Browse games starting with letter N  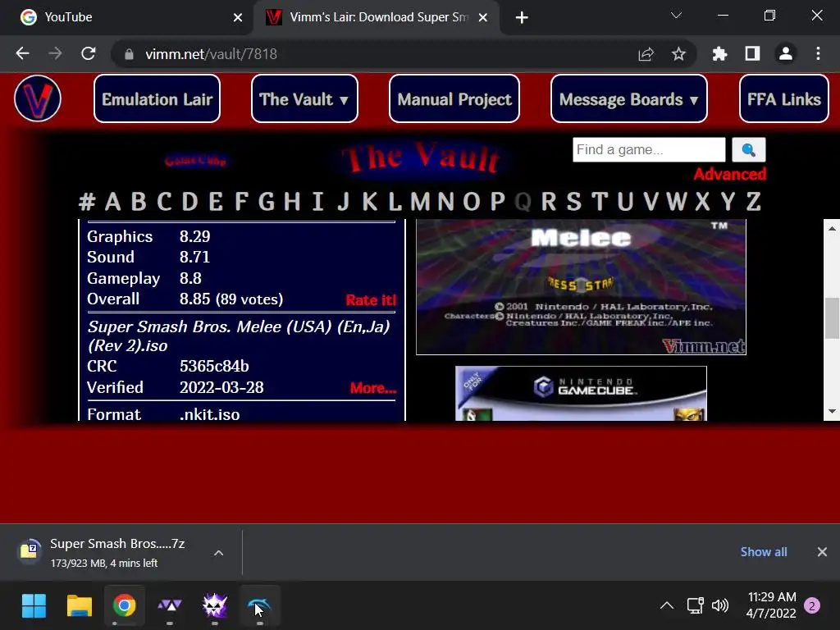(x=445, y=202)
